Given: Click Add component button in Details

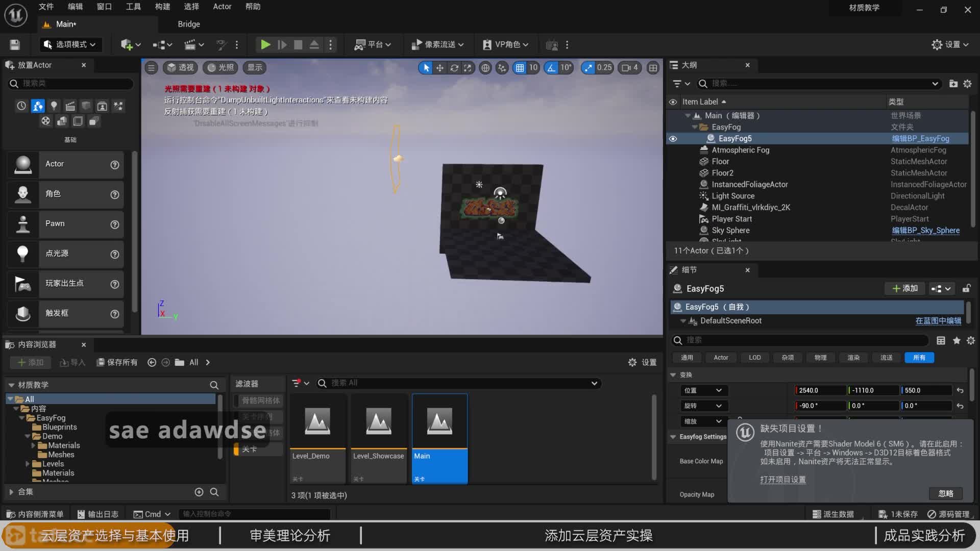Looking at the screenshot, I should coord(905,289).
